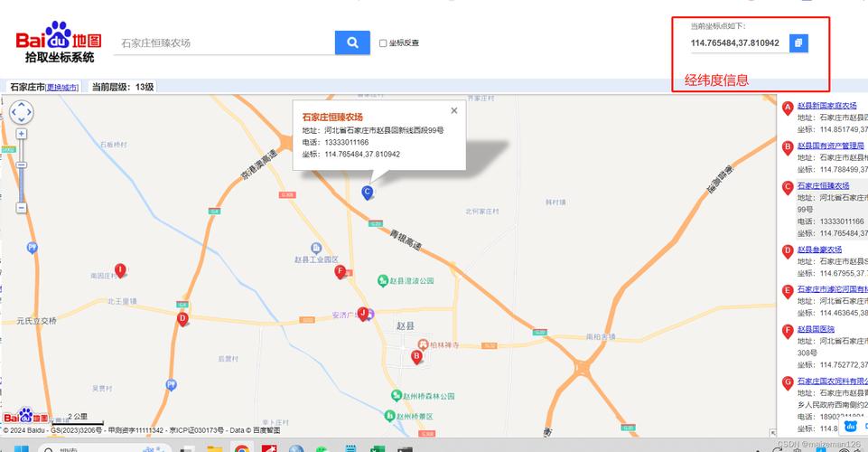Open the 更换城市 link
This screenshot has width=868, height=452.
click(x=61, y=88)
